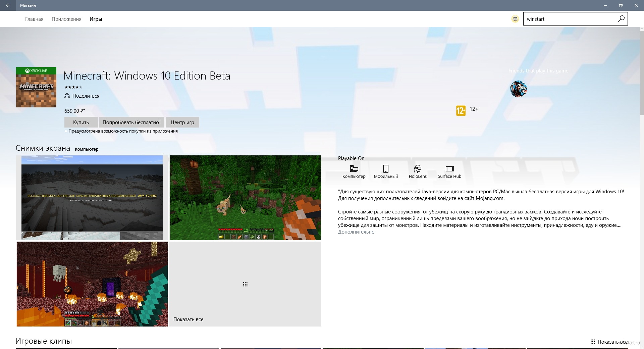Maximize or restore the Магазин window
Image resolution: width=644 pixels, height=349 pixels.
tap(621, 5)
